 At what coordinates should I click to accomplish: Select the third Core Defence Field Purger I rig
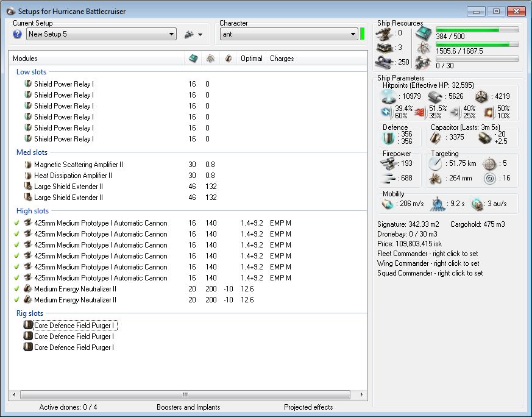[74, 347]
